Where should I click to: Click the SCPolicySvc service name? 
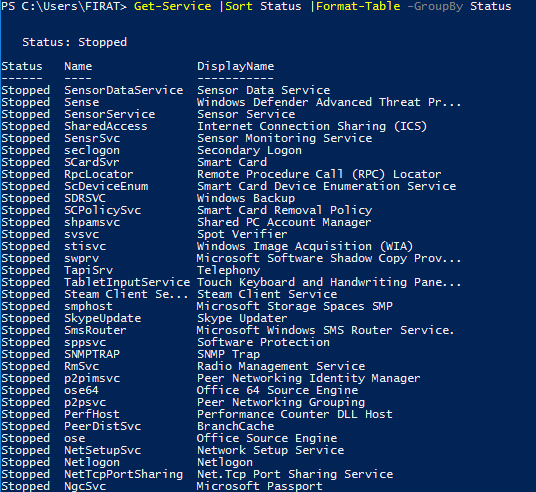tap(103, 210)
